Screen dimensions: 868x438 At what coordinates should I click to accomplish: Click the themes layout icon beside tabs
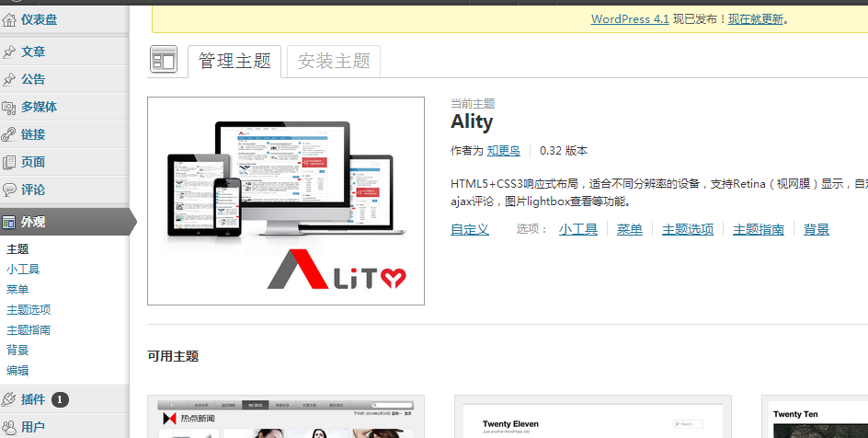(164, 59)
